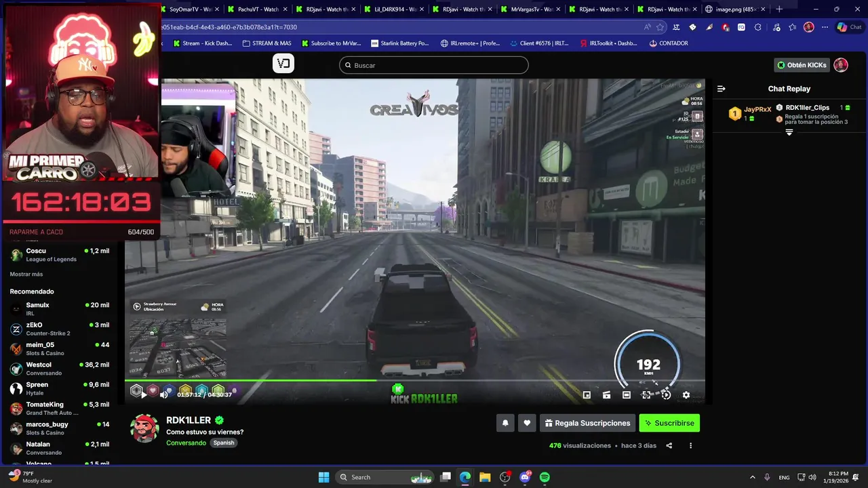Switch to PachuVT browser tab
This screenshot has width=868, height=488.
[x=259, y=9]
